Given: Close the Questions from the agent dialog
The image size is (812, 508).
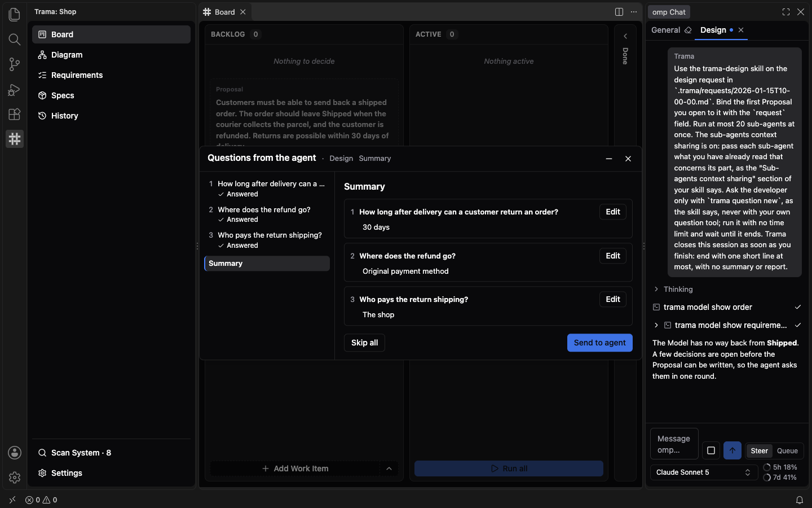Looking at the screenshot, I should click(x=628, y=159).
